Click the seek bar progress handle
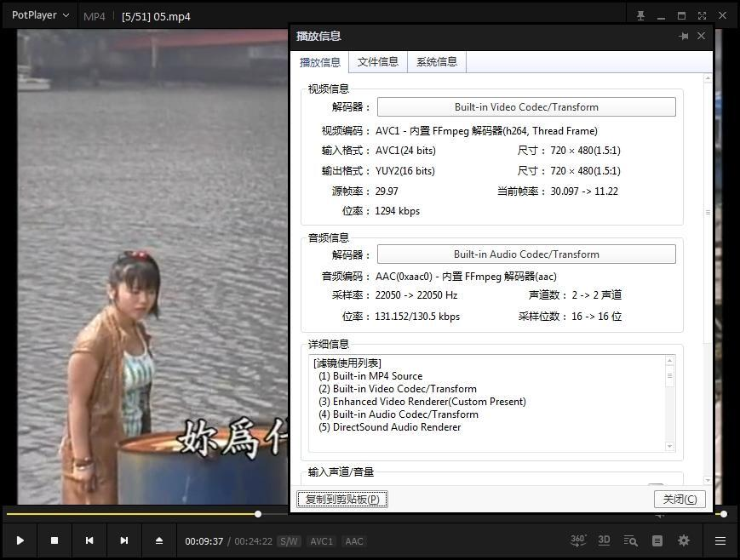This screenshot has width=740, height=560. 258,514
